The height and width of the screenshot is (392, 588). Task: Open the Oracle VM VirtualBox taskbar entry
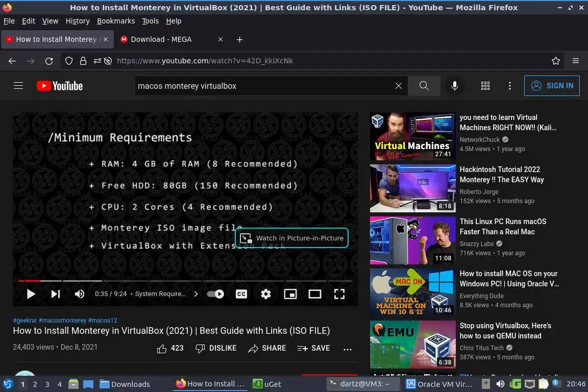[439, 384]
